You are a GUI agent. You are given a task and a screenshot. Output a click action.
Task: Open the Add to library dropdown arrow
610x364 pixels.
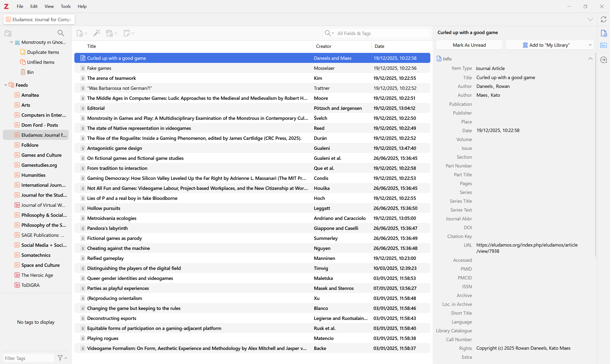590,45
